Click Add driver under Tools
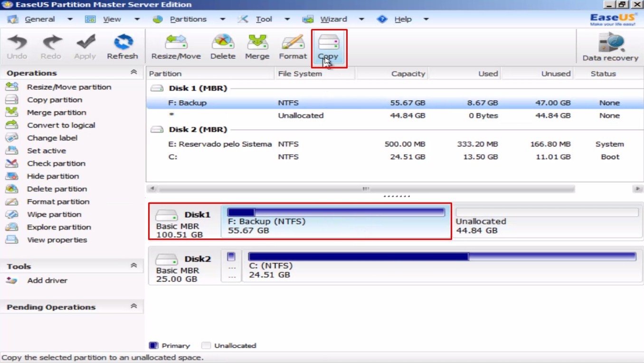Screen dimensions: 644x363 point(47,280)
